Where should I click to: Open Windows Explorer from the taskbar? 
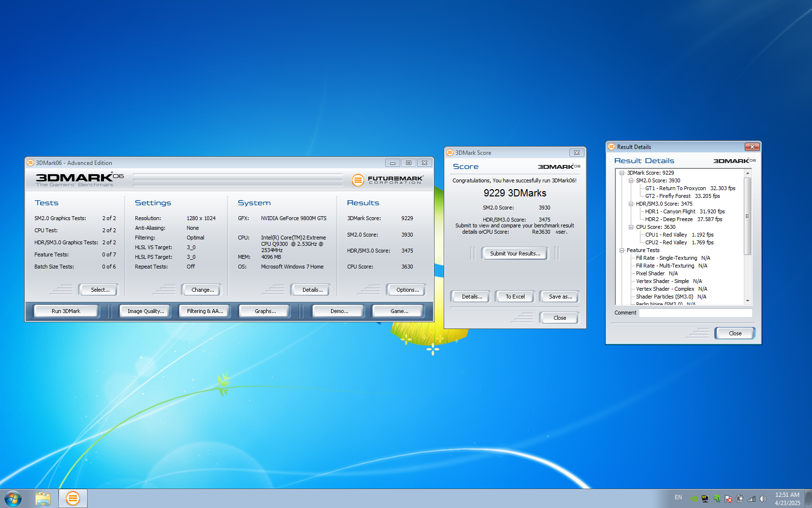coord(43,498)
